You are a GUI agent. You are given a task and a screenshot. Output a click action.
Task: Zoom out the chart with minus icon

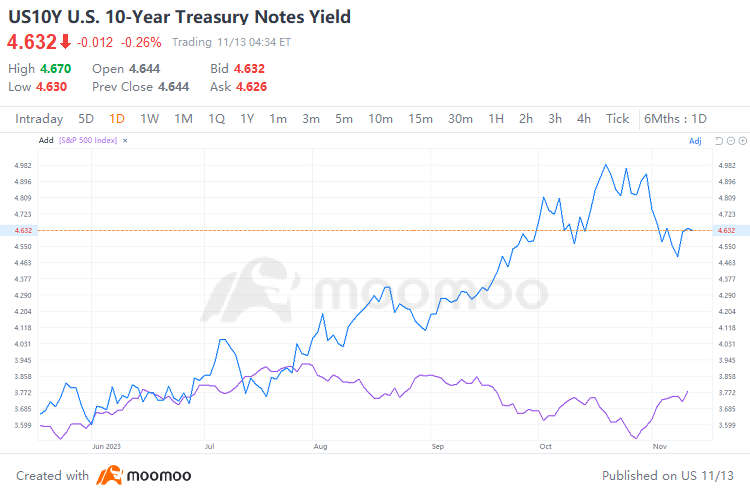[729, 141]
